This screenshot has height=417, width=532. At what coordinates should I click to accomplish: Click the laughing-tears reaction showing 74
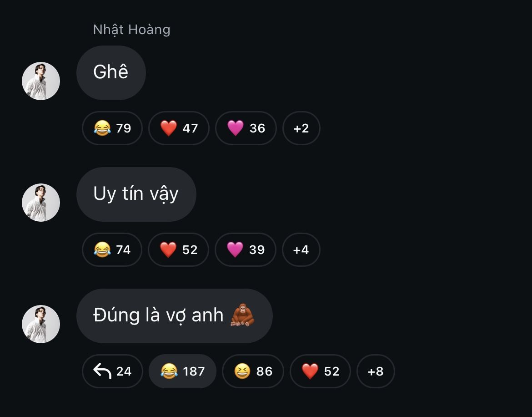(112, 249)
